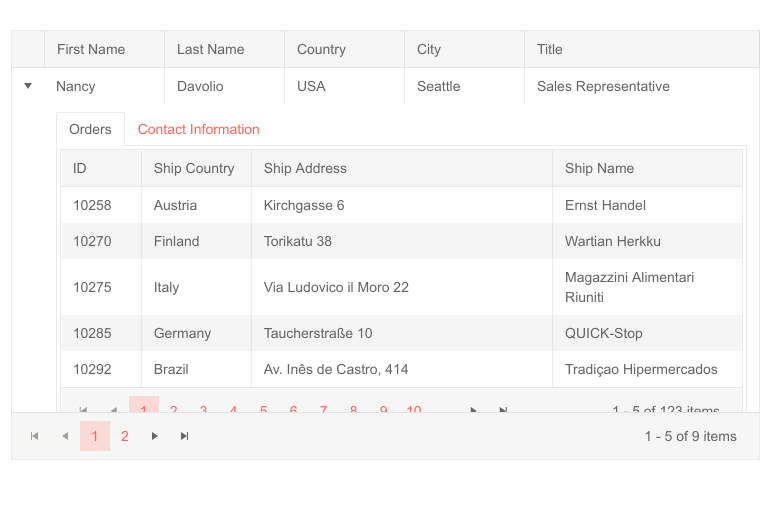Click the 'Ernst Handel' ship name cell

click(x=647, y=205)
